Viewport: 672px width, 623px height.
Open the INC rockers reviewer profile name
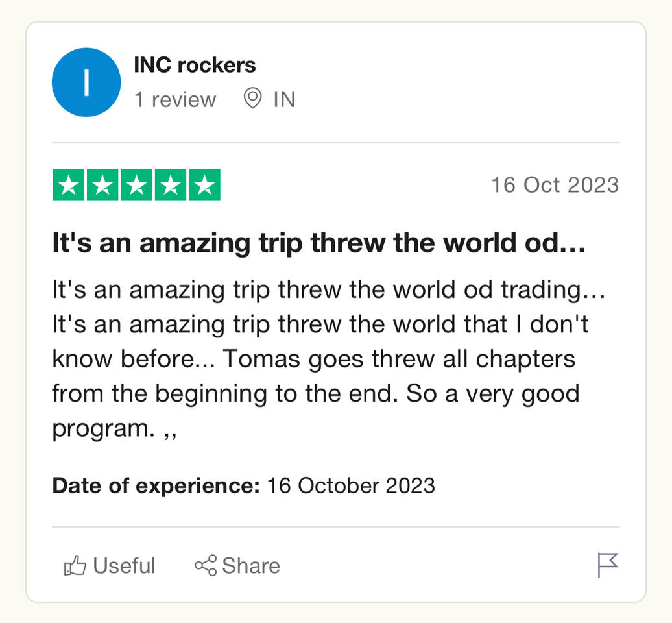coord(195,65)
